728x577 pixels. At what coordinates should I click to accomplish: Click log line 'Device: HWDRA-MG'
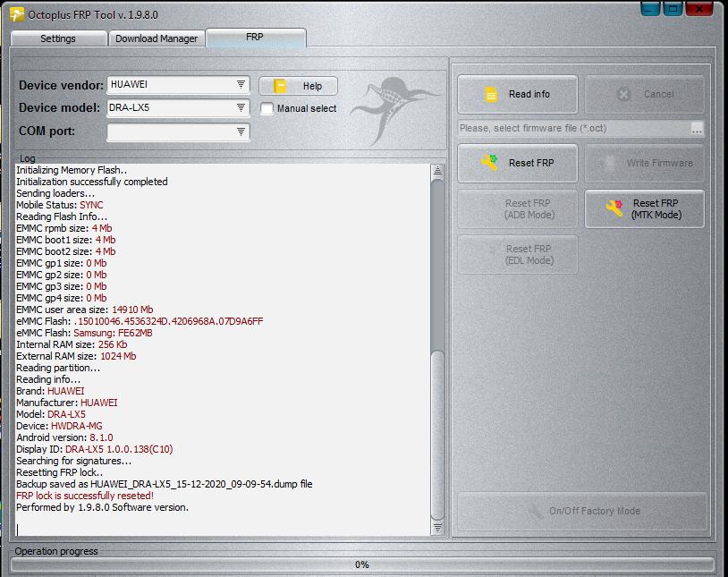pyautogui.click(x=59, y=426)
